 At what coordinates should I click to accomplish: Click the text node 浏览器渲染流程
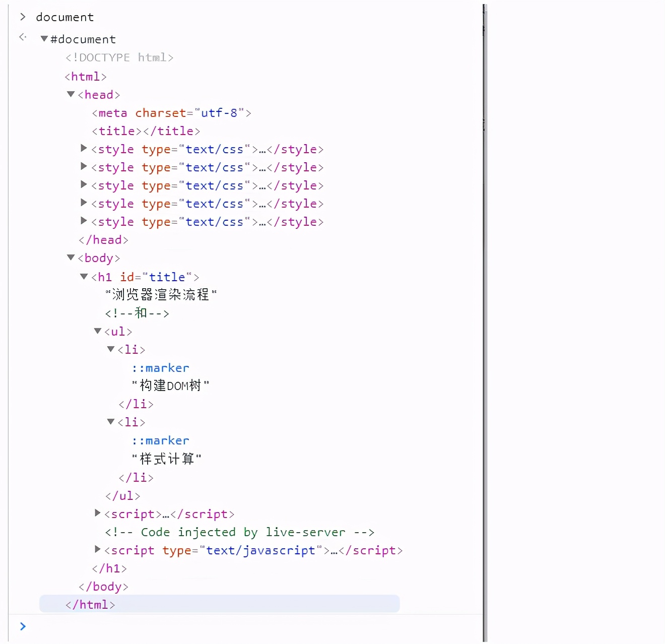coord(161,294)
